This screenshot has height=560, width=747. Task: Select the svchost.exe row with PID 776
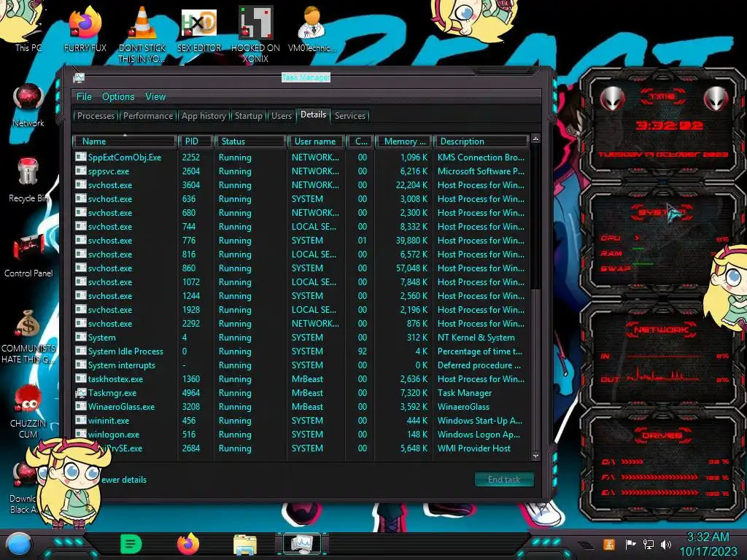301,241
